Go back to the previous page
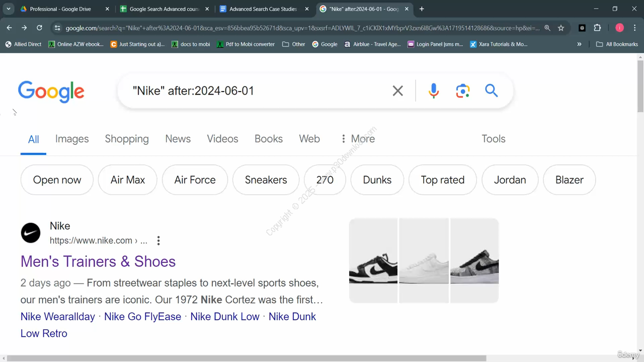This screenshot has height=362, width=644. (9, 28)
